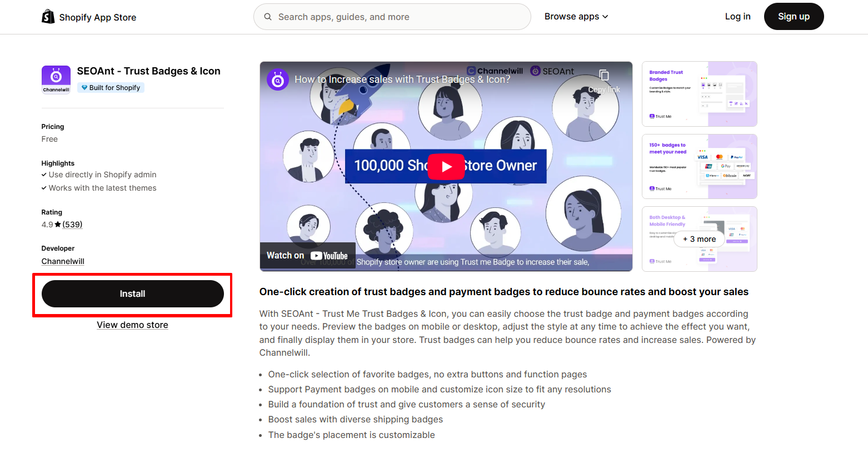The width and height of the screenshot is (868, 458).
Task: Click the Built for Shopify badge
Action: [111, 88]
